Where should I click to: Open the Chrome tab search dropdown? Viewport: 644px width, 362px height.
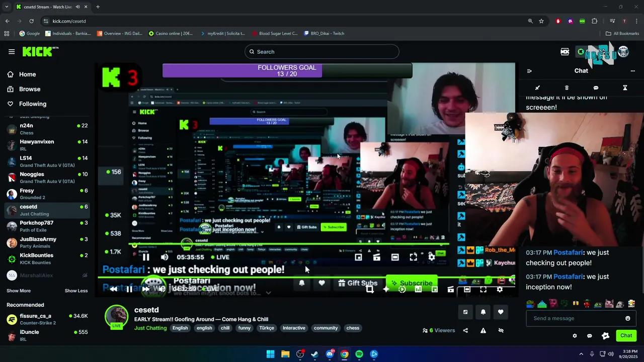point(7,7)
